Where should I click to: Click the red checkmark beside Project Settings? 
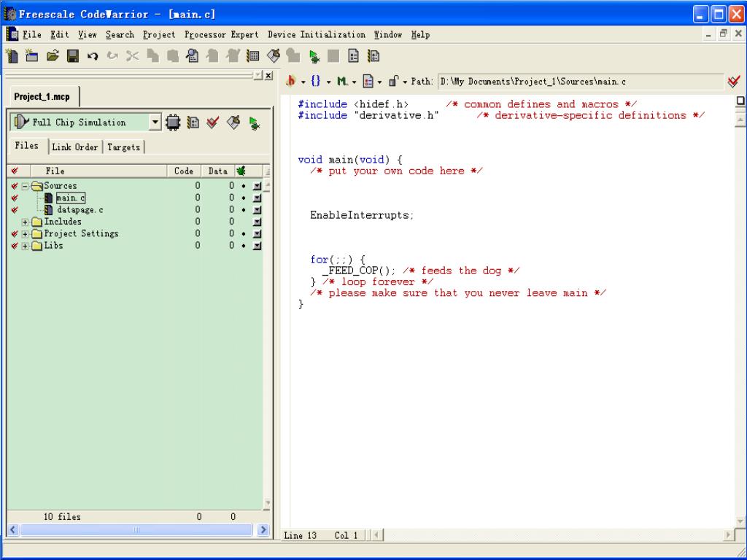[x=15, y=234]
